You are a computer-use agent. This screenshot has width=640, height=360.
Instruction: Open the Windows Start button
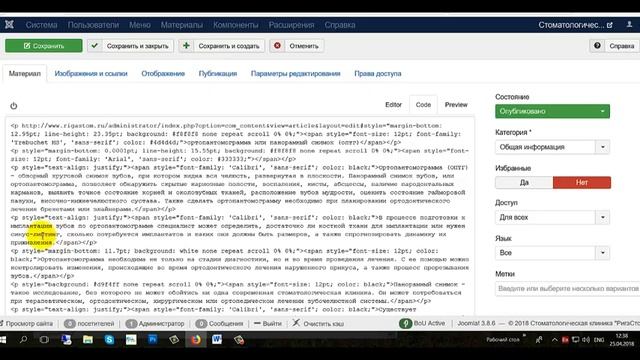click(4, 340)
